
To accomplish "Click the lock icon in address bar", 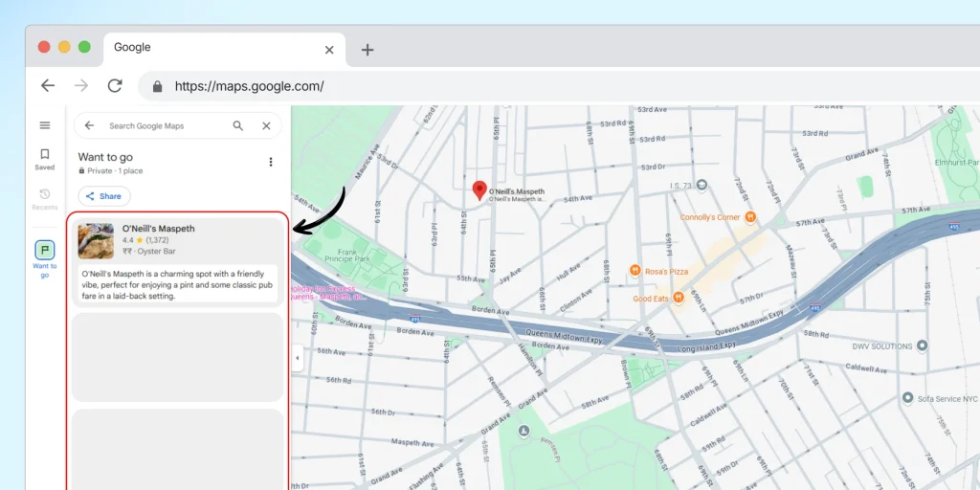I will tap(158, 86).
